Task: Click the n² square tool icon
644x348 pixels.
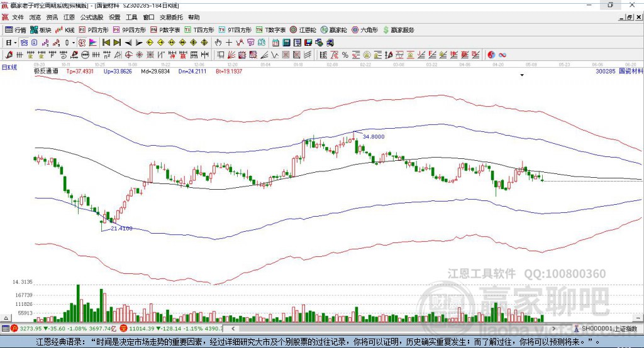Action: (107, 55)
